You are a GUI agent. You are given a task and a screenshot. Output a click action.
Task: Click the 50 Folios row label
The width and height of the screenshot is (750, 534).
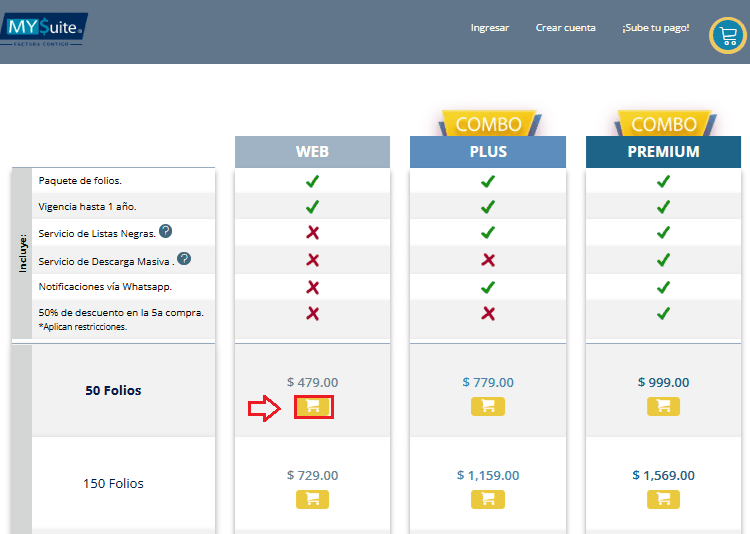(113, 390)
